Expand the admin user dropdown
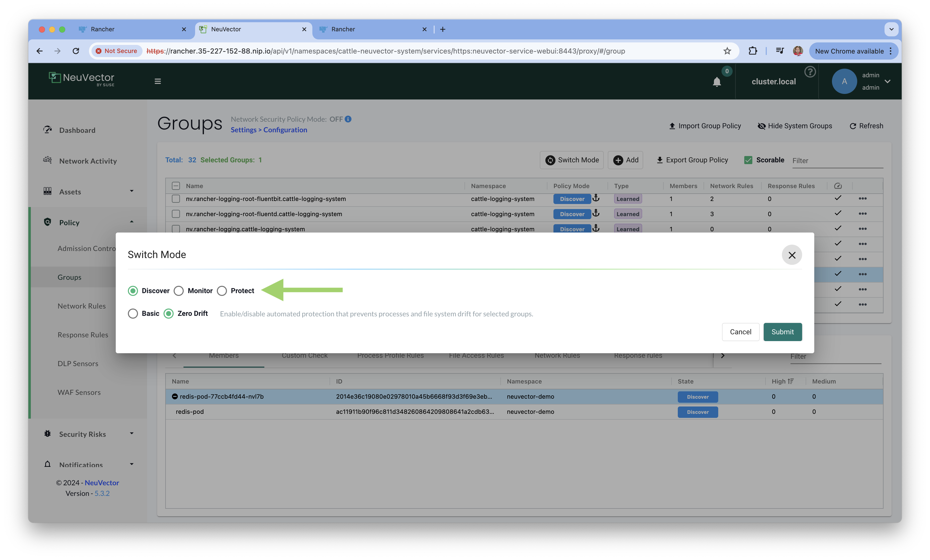This screenshot has height=560, width=930. coord(887,82)
